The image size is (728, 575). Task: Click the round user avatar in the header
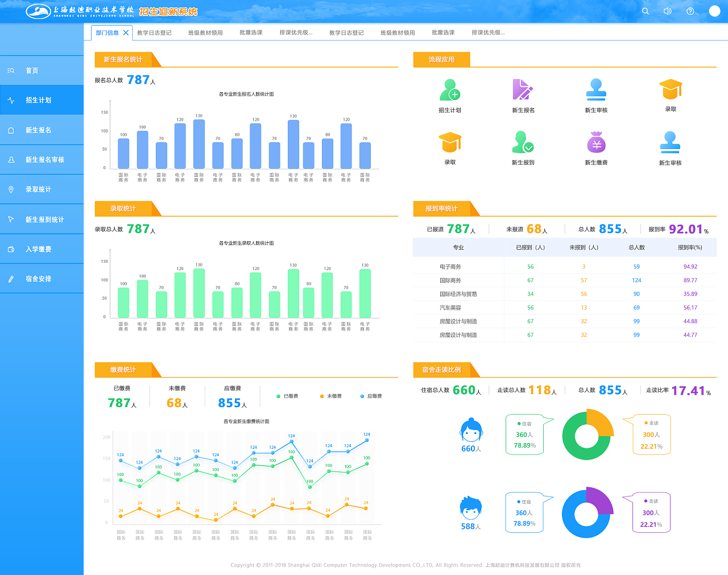pos(715,11)
